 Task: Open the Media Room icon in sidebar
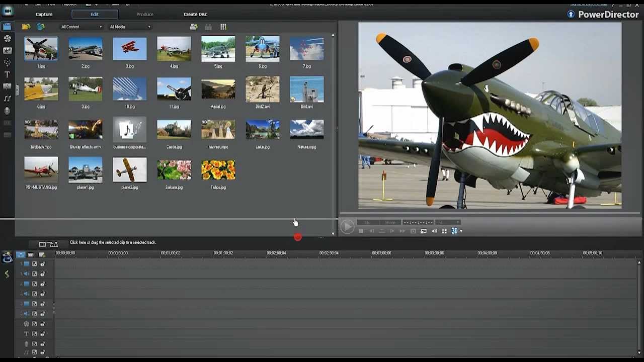click(7, 27)
